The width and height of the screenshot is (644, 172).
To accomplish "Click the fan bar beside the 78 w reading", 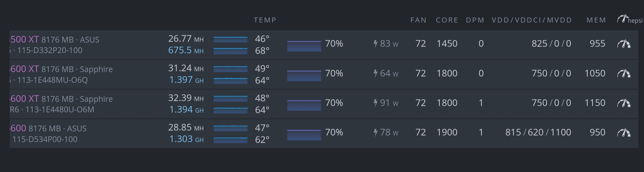I will pyautogui.click(x=304, y=135).
